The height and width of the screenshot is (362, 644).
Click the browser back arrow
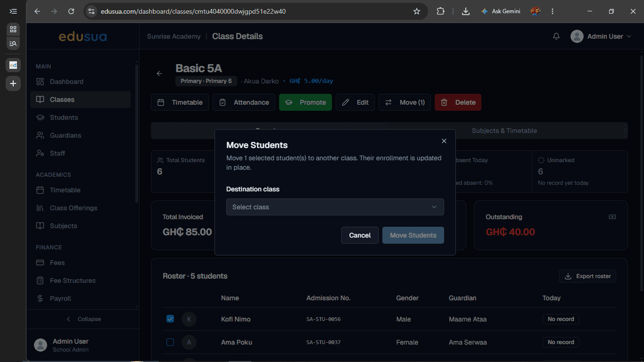tap(37, 11)
